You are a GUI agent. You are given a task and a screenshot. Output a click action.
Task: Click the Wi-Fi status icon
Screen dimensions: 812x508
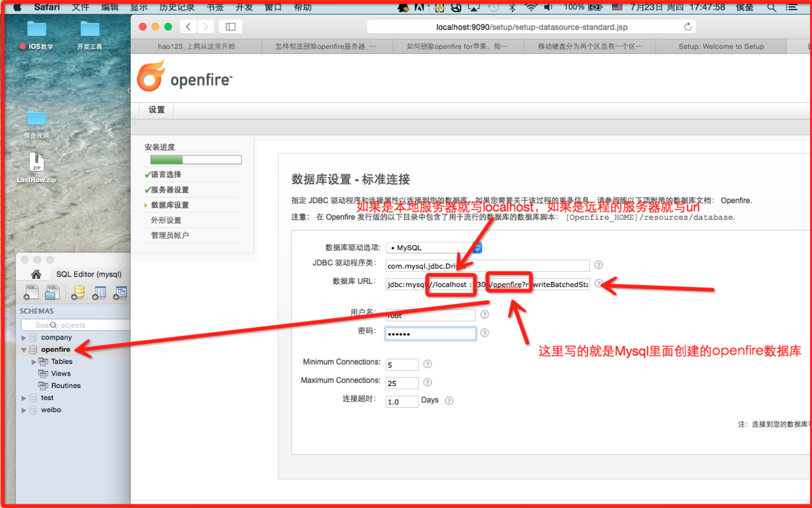coord(531,7)
